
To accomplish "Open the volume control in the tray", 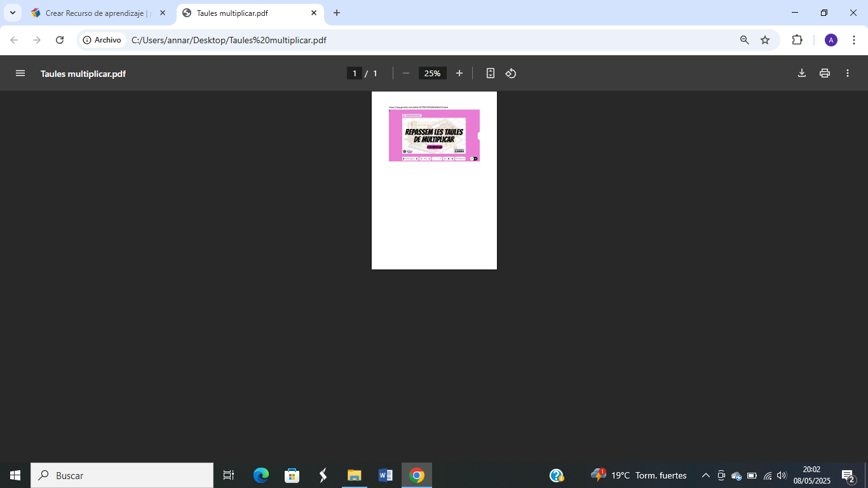I will pos(782,475).
